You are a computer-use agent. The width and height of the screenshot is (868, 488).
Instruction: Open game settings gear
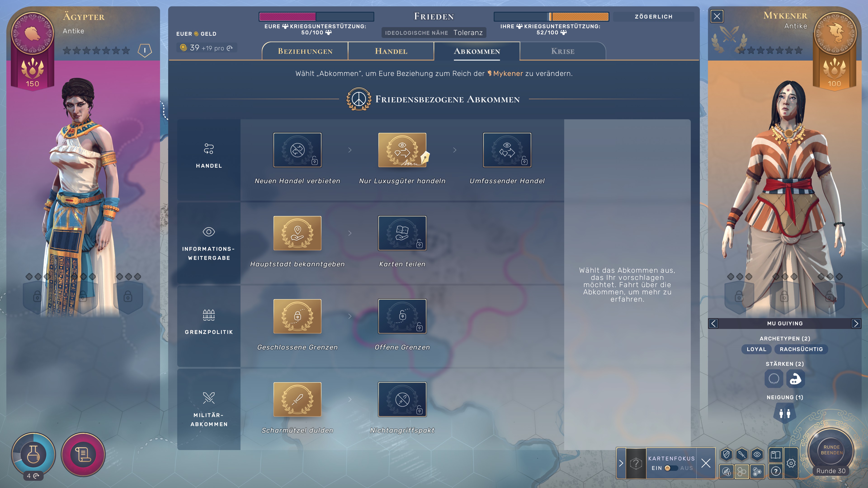(791, 463)
